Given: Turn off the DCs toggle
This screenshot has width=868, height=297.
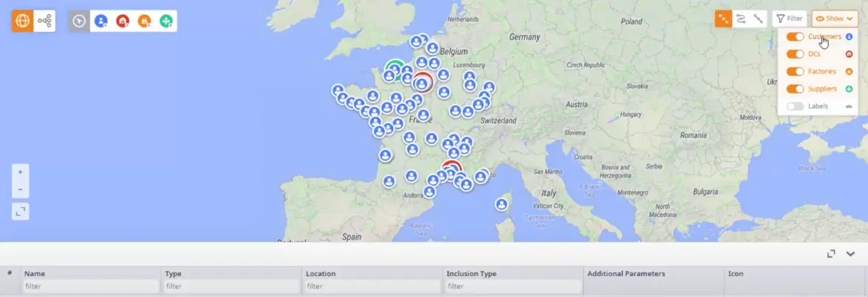Looking at the screenshot, I should coord(795,54).
